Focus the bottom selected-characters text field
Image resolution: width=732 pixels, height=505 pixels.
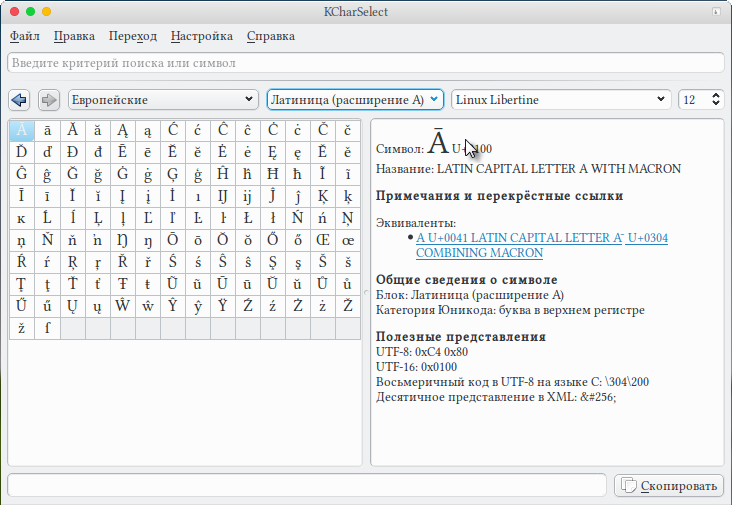click(x=307, y=485)
